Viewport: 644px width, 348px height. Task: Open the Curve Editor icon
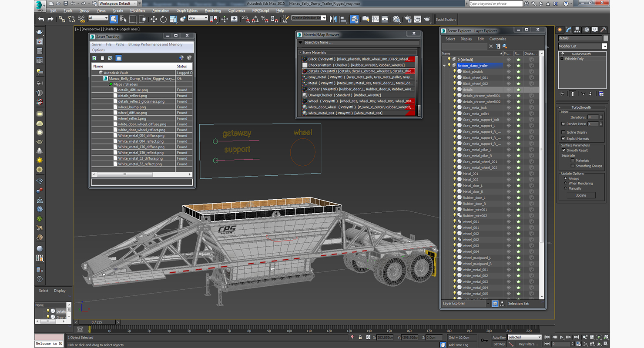click(375, 19)
